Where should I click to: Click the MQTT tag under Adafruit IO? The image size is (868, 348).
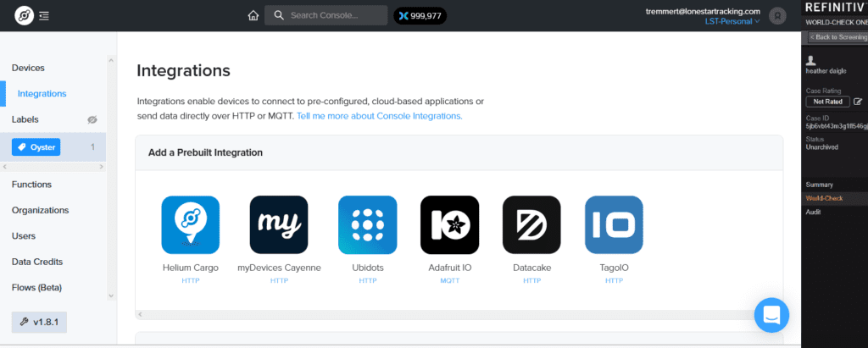click(449, 280)
